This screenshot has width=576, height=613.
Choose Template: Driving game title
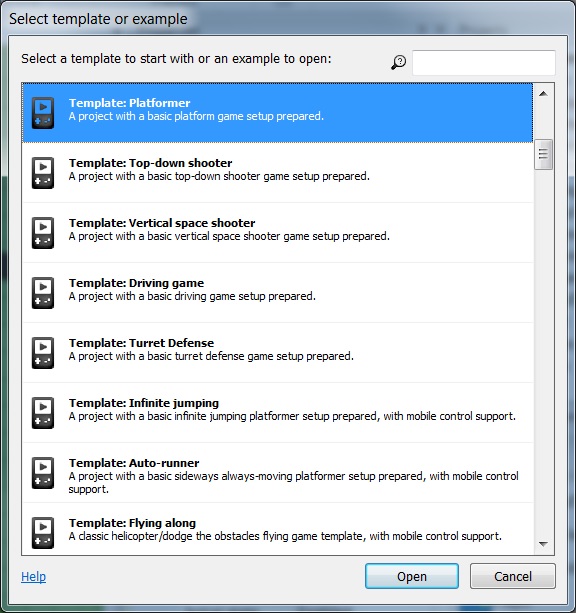136,283
